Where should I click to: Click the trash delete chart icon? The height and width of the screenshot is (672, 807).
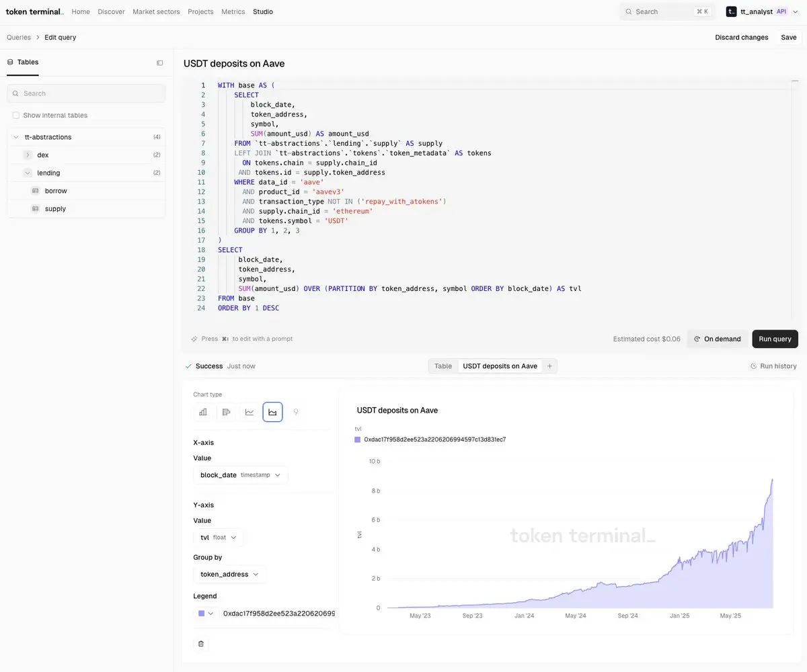tap(200, 644)
